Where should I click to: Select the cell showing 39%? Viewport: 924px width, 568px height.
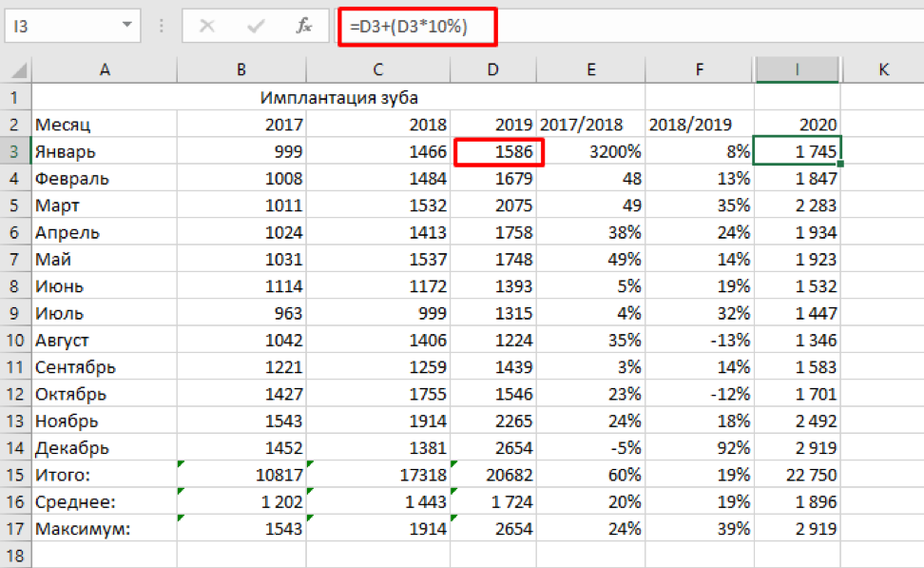[700, 528]
